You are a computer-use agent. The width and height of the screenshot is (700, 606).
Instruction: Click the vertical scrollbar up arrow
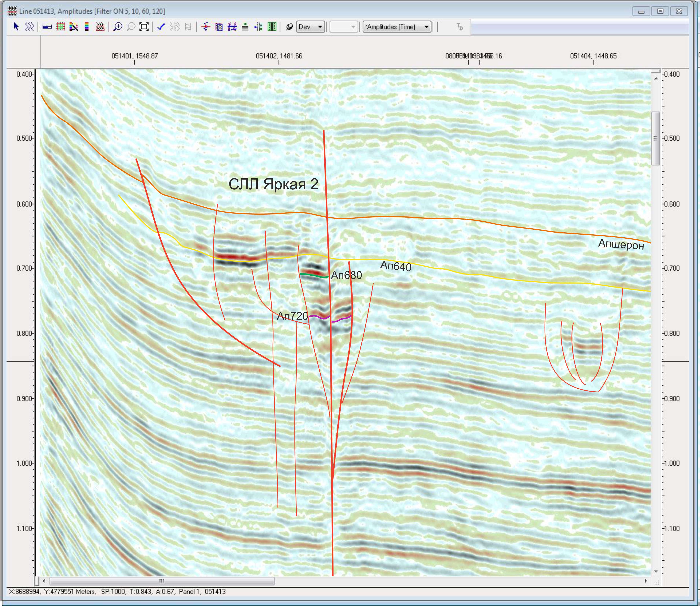(x=656, y=78)
